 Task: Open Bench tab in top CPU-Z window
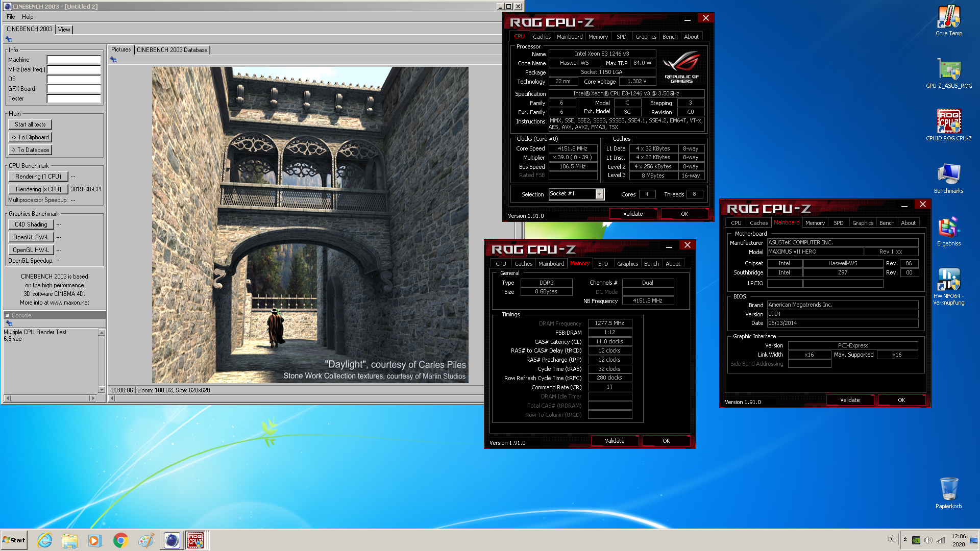(x=670, y=37)
